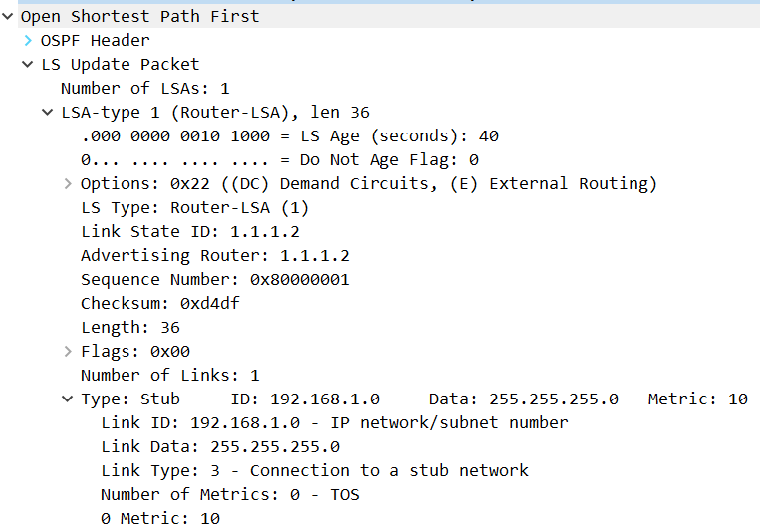Collapse the LS Update Packet node

tap(28, 64)
